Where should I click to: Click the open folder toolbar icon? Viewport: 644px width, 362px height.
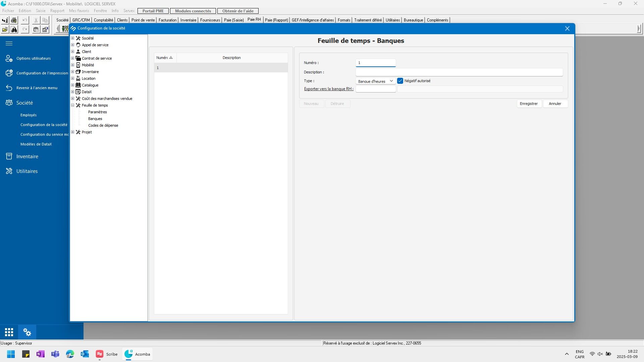pos(5,29)
